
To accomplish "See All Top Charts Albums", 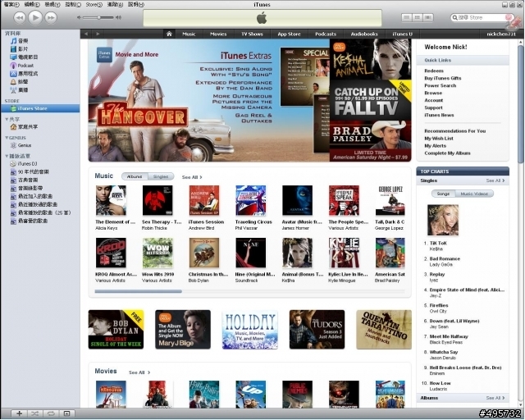I will (495, 398).
